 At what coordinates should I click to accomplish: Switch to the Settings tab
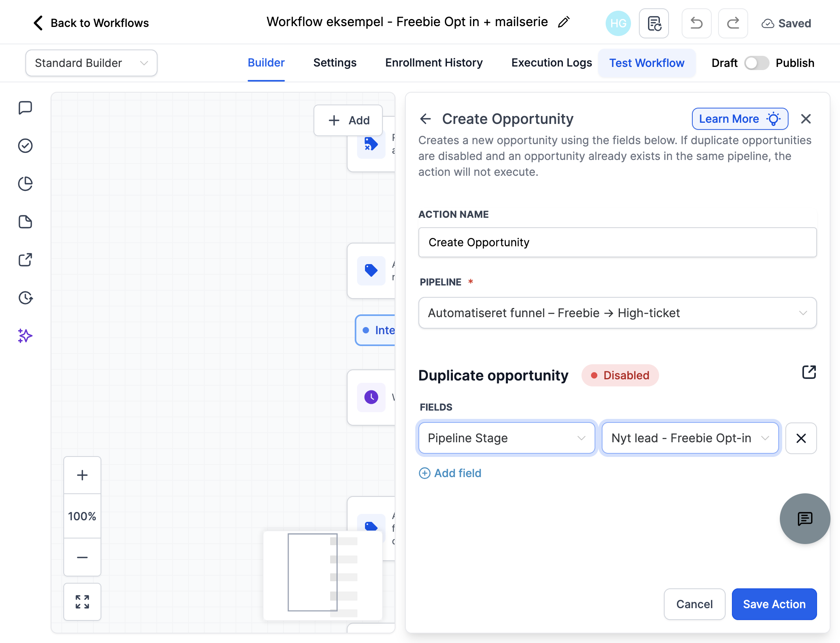335,63
